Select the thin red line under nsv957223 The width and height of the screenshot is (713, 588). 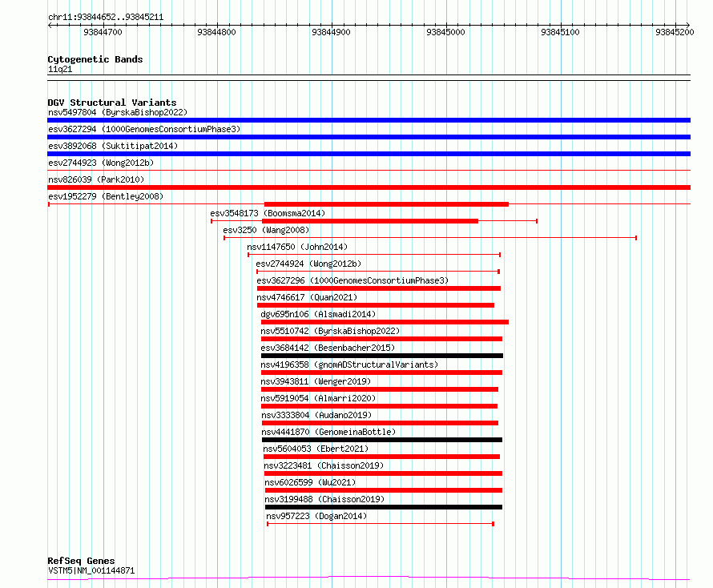381,524
